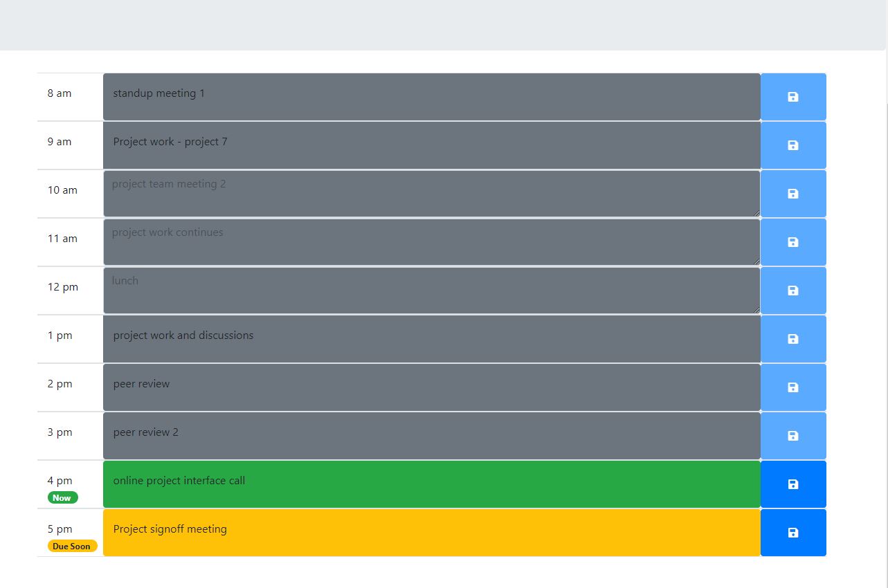This screenshot has width=888, height=588.
Task: Select the '8 am' time label
Action: [60, 93]
